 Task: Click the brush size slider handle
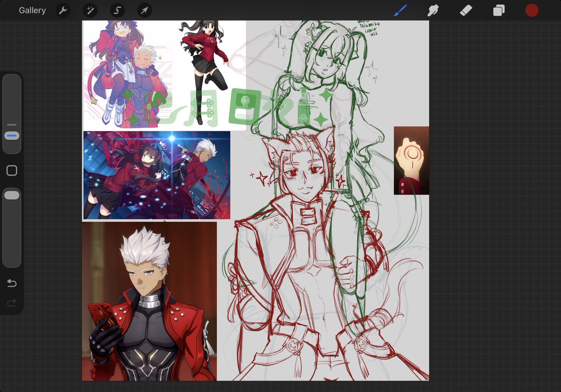pos(12,136)
